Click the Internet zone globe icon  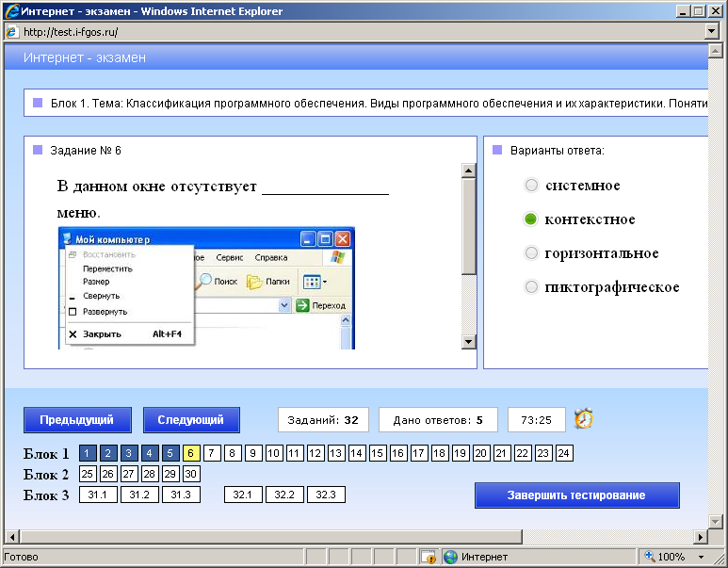click(x=450, y=557)
